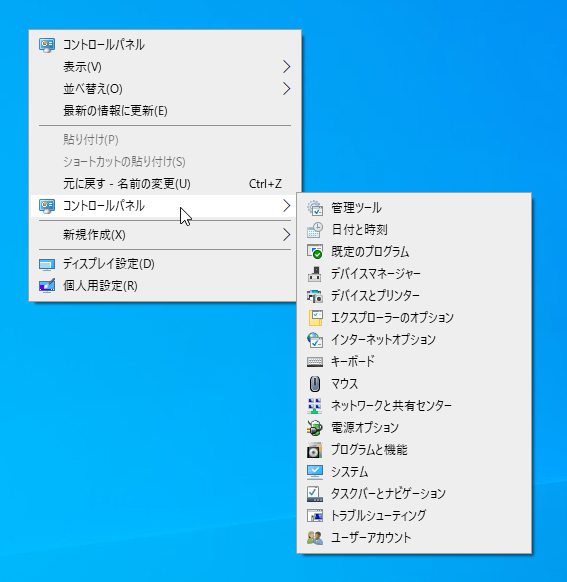Open ディスプレイ設定(D) from context menu
The width and height of the screenshot is (567, 582).
pyautogui.click(x=165, y=264)
